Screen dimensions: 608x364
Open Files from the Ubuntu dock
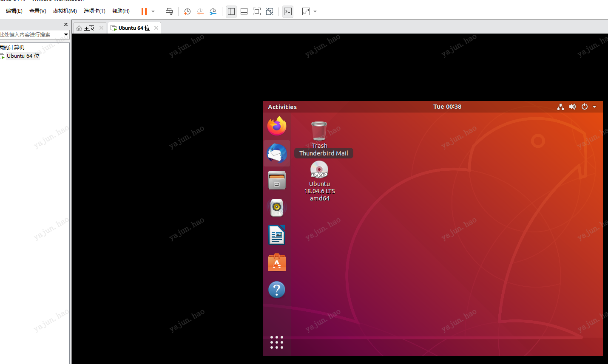tap(277, 181)
